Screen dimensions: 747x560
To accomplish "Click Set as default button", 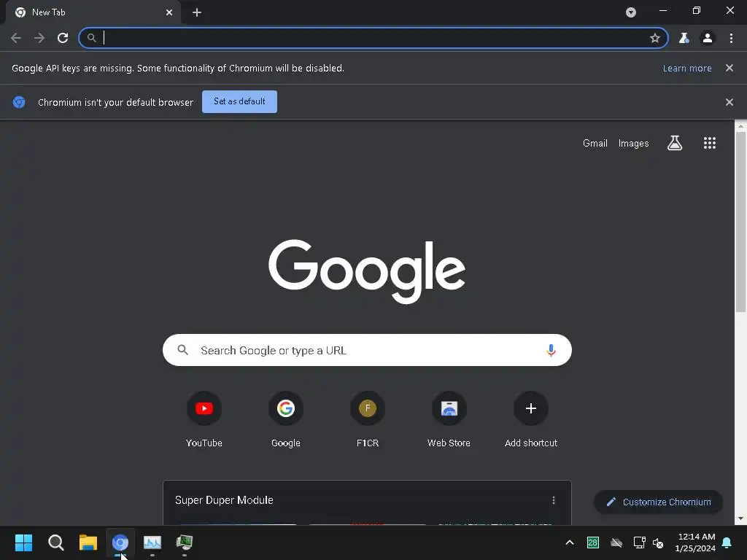I will (x=239, y=101).
